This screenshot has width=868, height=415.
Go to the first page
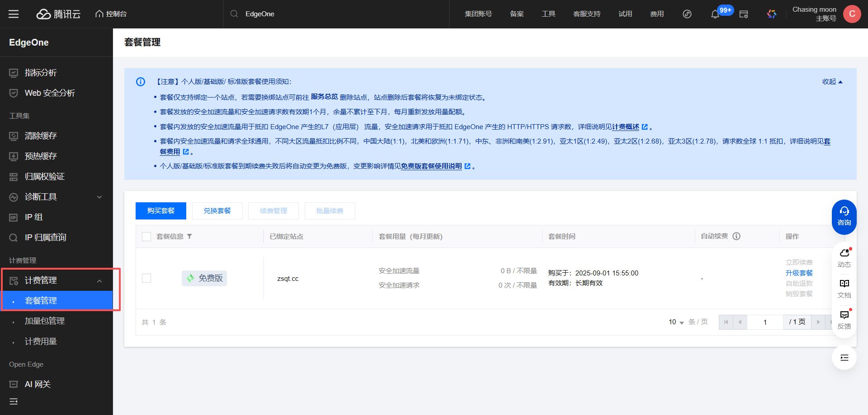726,322
